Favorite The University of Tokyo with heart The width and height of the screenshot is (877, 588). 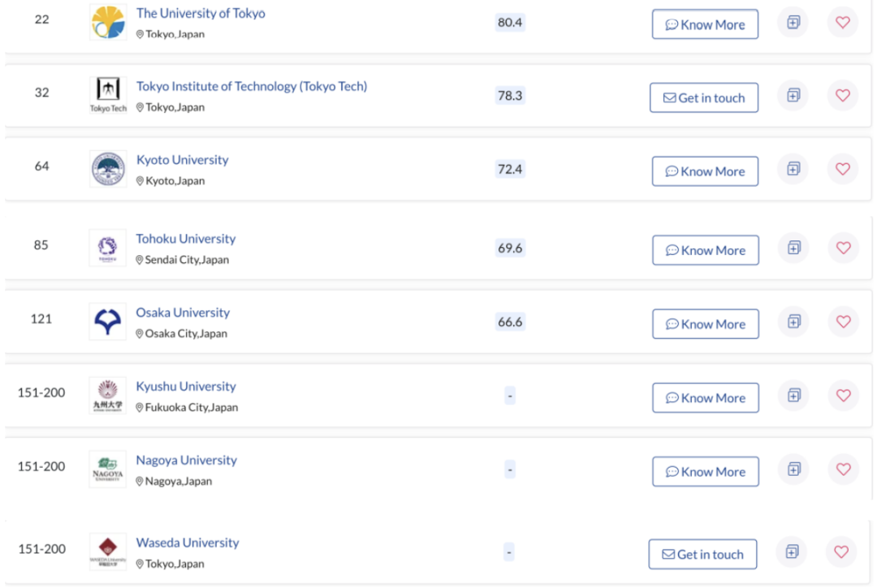click(x=843, y=23)
